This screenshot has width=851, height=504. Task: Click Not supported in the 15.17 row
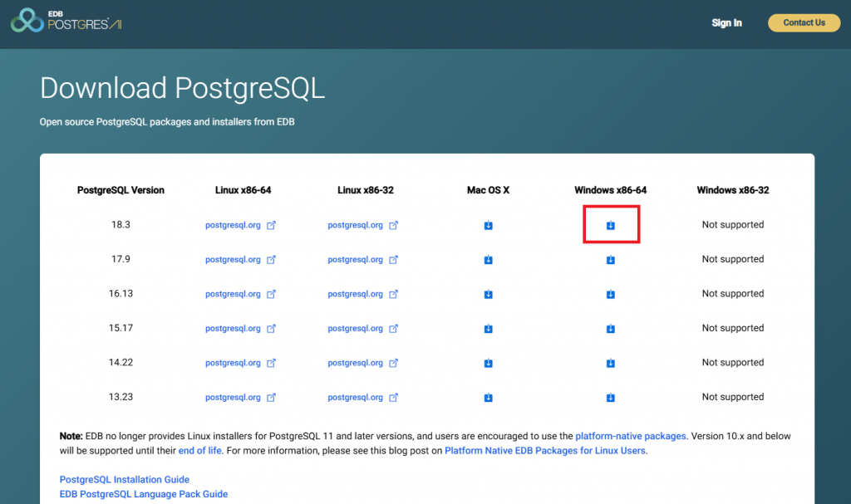tap(733, 328)
